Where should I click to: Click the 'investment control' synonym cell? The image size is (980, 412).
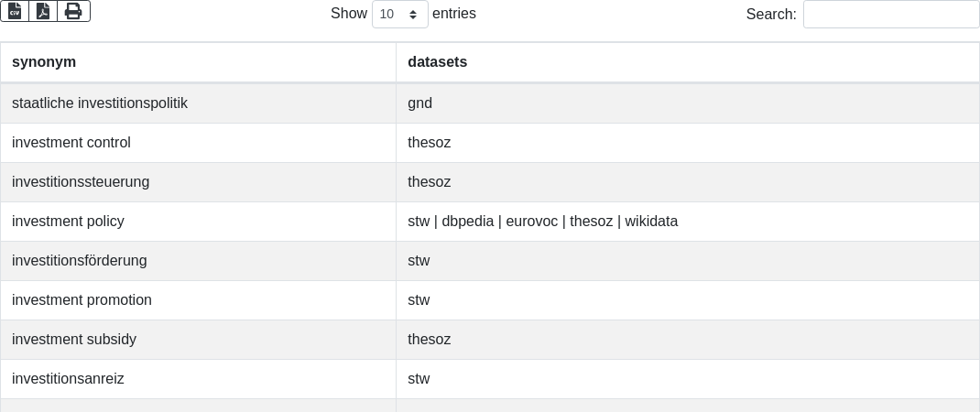pyautogui.click(x=71, y=143)
